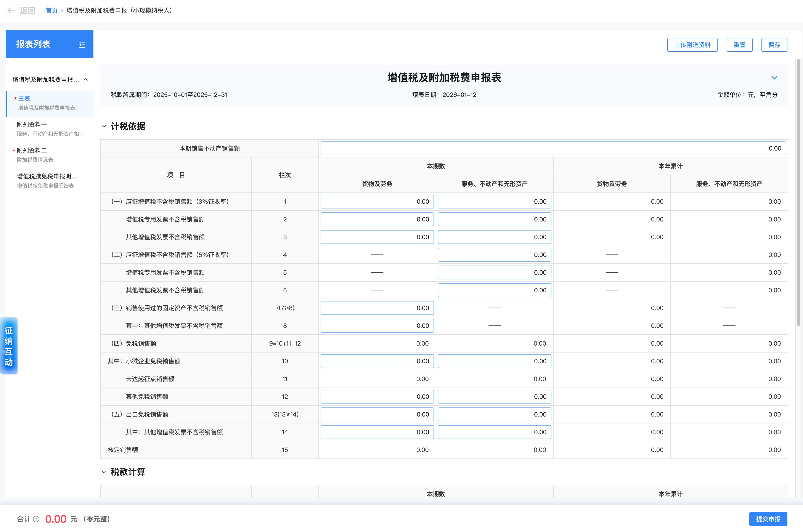Click the 本期销售不动产销售额 input field

[553, 149]
